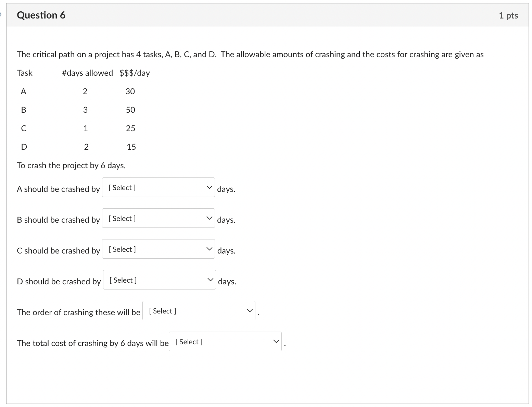This screenshot has height=407, width=532.
Task: Click the chevron on the crashing order select
Action: (249, 310)
